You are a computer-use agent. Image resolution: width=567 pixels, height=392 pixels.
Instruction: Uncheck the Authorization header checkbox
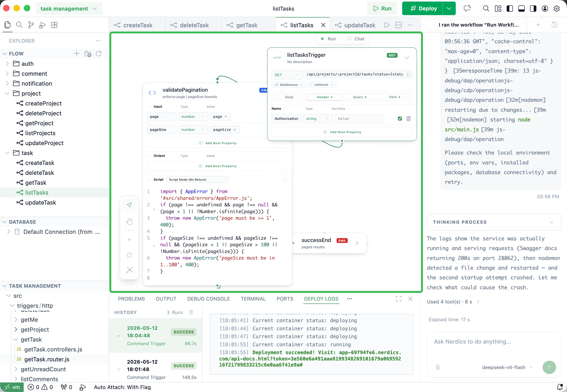click(400, 119)
